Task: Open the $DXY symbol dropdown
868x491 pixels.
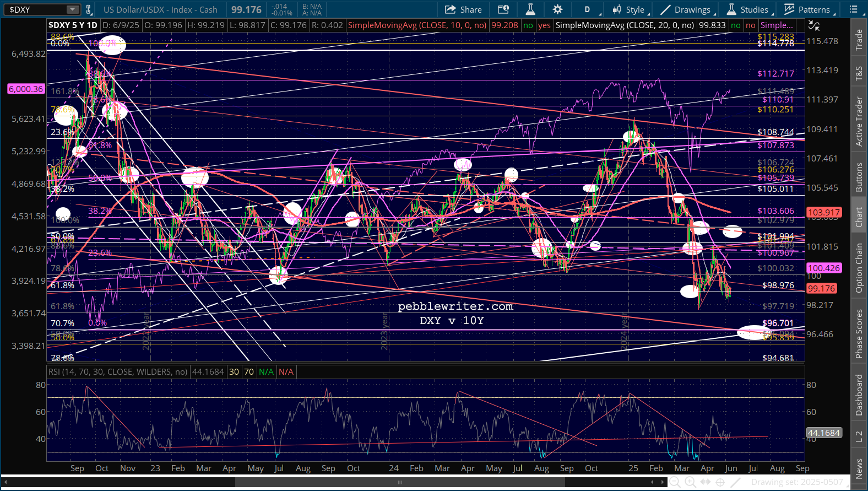Action: [x=73, y=9]
